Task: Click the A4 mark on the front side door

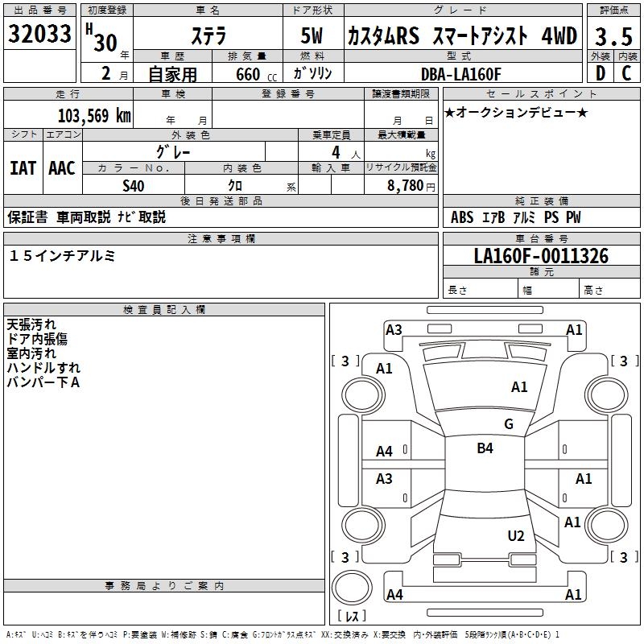Action: pyautogui.click(x=385, y=452)
